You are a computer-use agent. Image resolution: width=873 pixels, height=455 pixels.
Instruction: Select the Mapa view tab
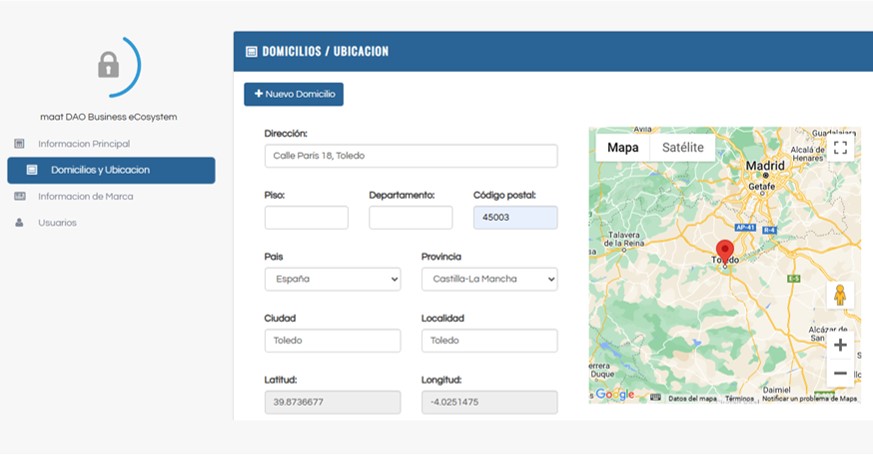622,148
